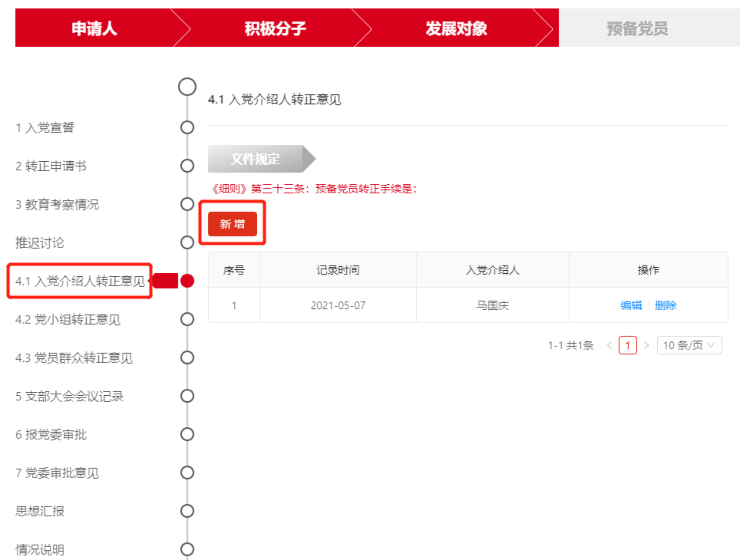Go to previous page arrow in pagination
This screenshot has height=560, width=755.
[x=609, y=345]
